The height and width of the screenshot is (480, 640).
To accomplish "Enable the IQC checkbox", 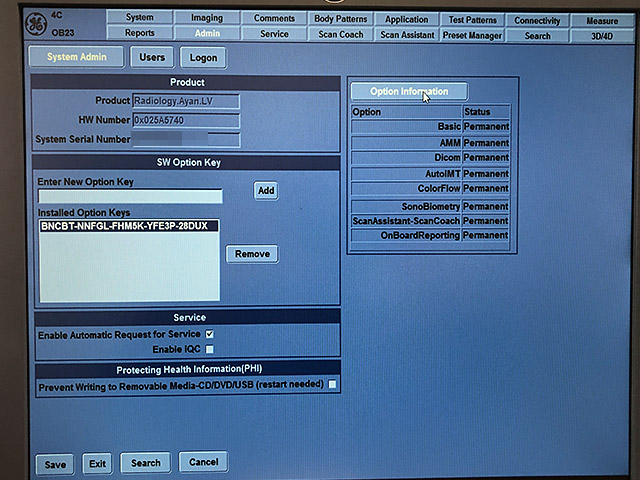I will (x=209, y=349).
